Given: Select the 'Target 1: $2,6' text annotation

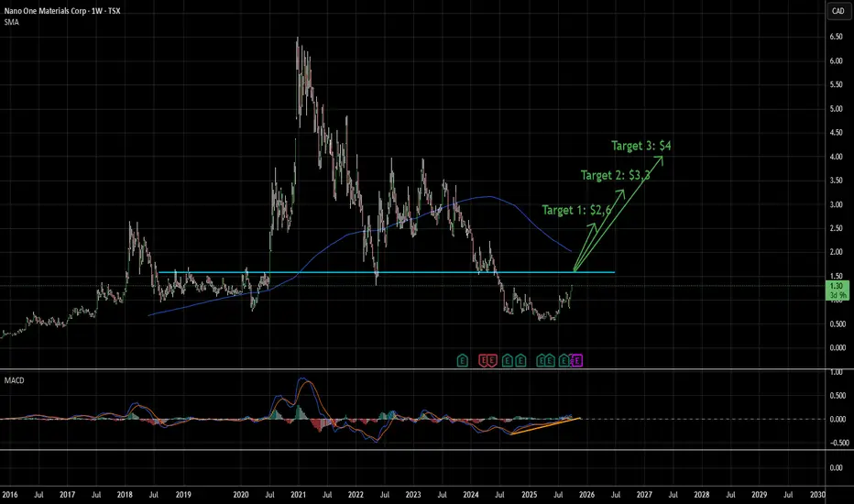Looking at the screenshot, I should tap(576, 211).
